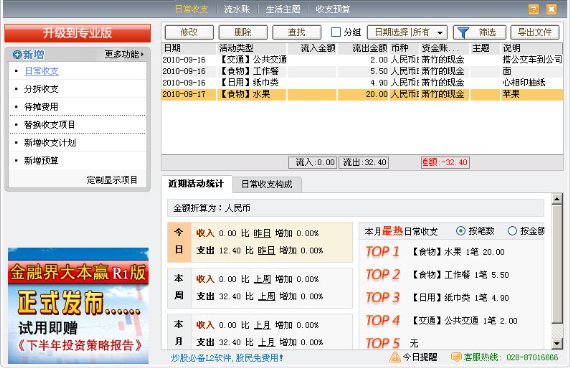
Task: Click the statistics panel scroll down arrow
Action: click(557, 343)
